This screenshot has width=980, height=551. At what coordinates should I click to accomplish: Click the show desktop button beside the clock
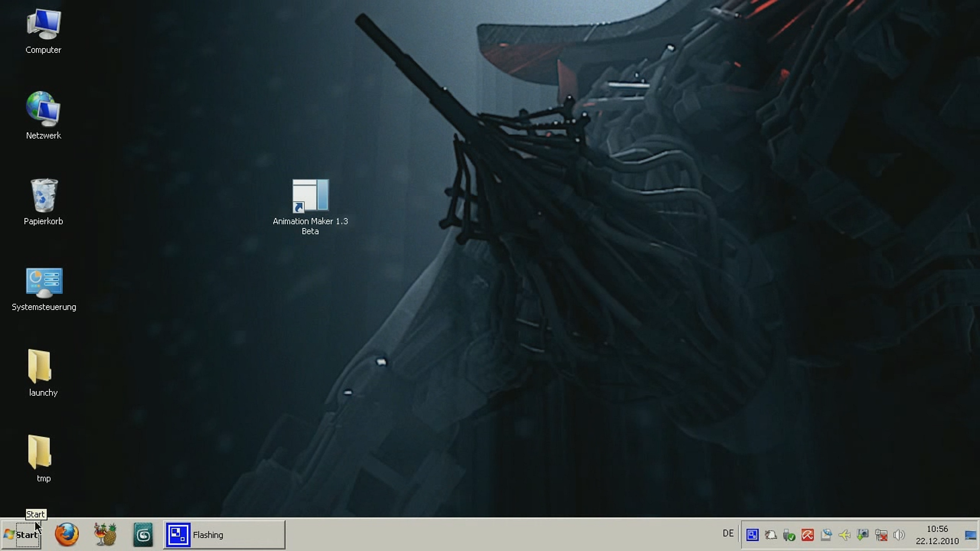(x=970, y=535)
